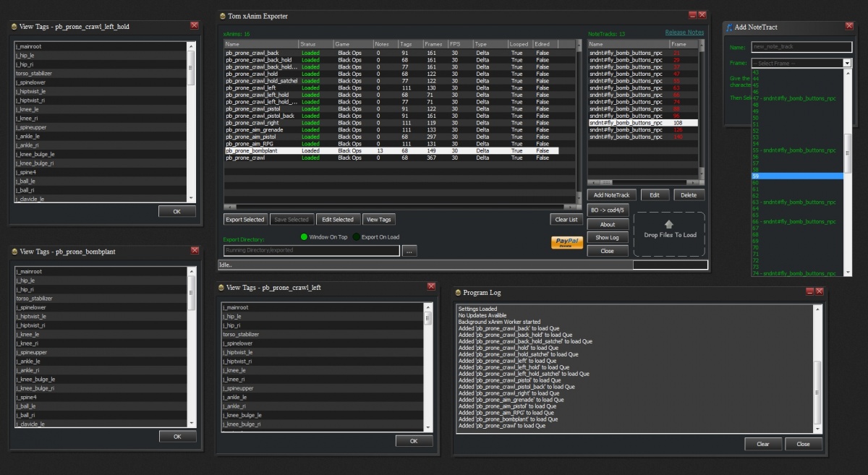Click the Export Selected button
The width and height of the screenshot is (868, 475).
pyautogui.click(x=244, y=219)
